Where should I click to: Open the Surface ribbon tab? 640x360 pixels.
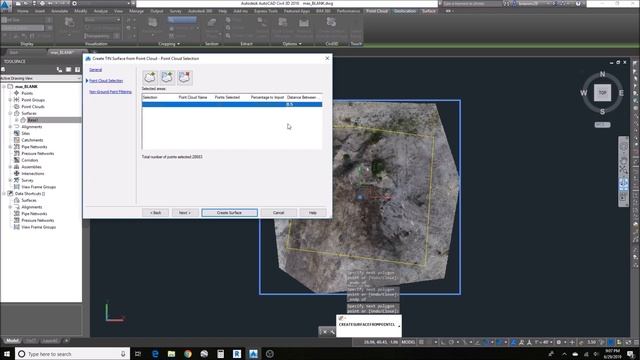pos(429,11)
